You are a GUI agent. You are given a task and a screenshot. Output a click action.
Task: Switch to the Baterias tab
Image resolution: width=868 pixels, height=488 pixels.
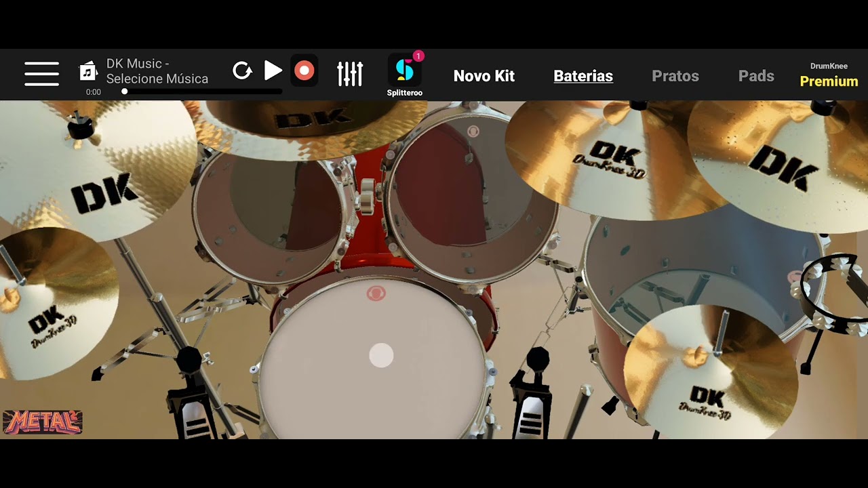coord(583,76)
